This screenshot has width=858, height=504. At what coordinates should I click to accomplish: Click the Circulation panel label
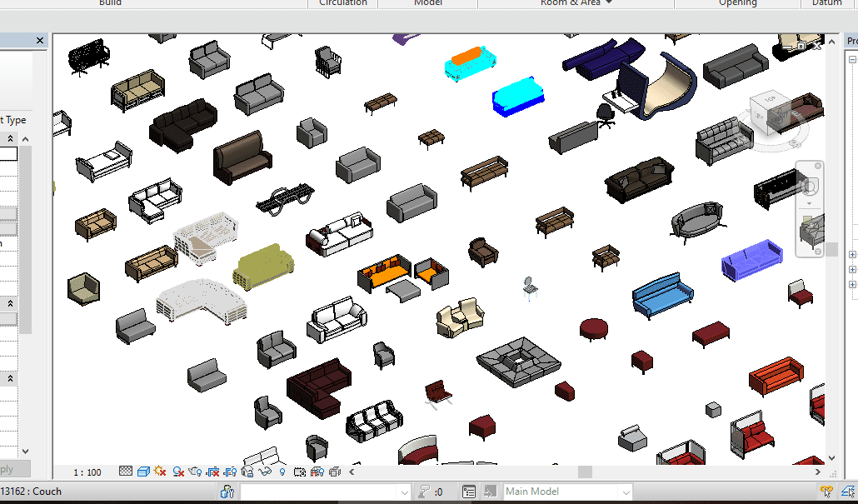pyautogui.click(x=343, y=3)
